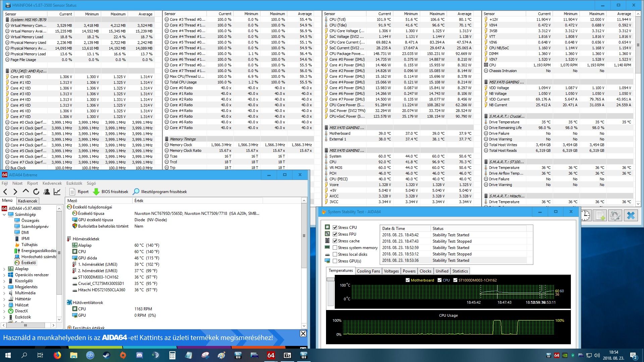This screenshot has height=362, width=644.
Task: Switch to the Cooling Fans tab
Action: point(368,271)
